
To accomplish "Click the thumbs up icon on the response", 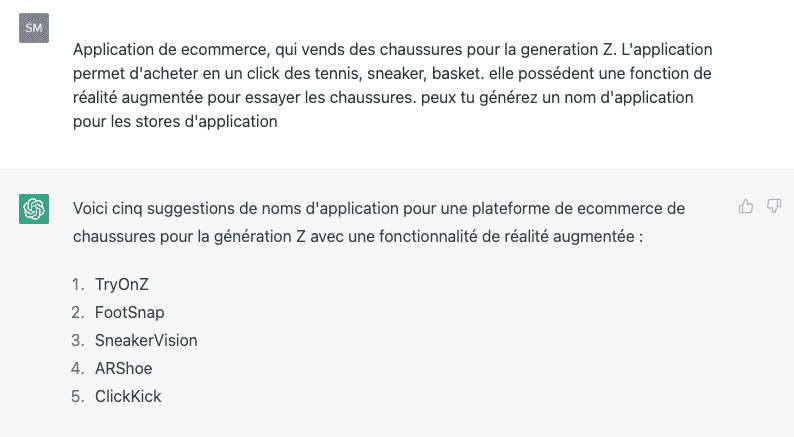I will coord(745,206).
